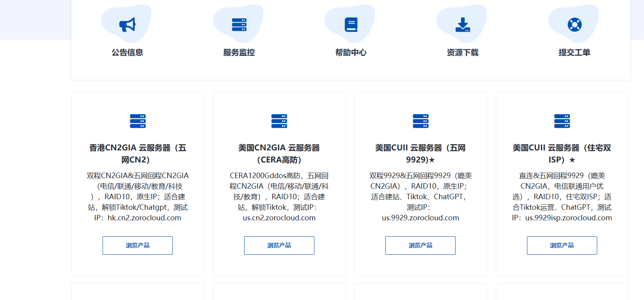Image resolution: width=644 pixels, height=300 pixels.
Task: Browse products for 美国CUII 住宅双ISP
Action: pyautogui.click(x=562, y=245)
